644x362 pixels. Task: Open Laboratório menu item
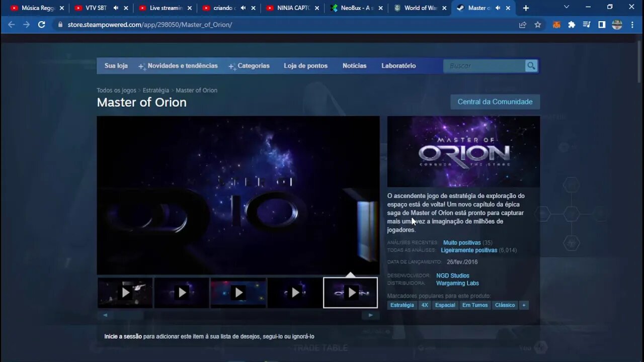398,66
